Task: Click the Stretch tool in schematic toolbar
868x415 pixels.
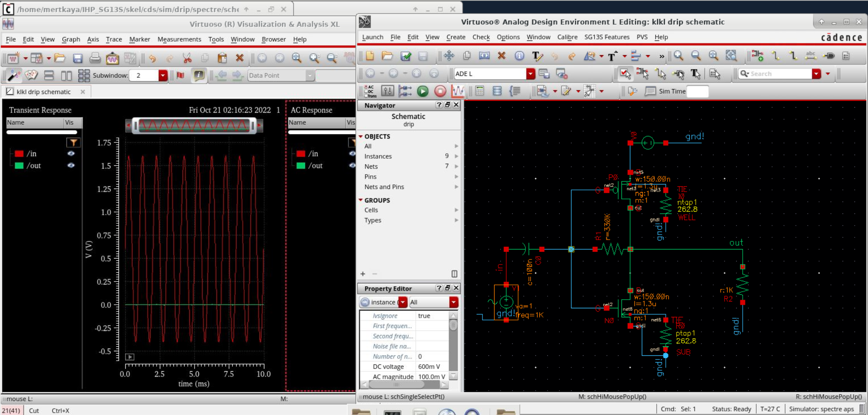Action: [x=484, y=56]
